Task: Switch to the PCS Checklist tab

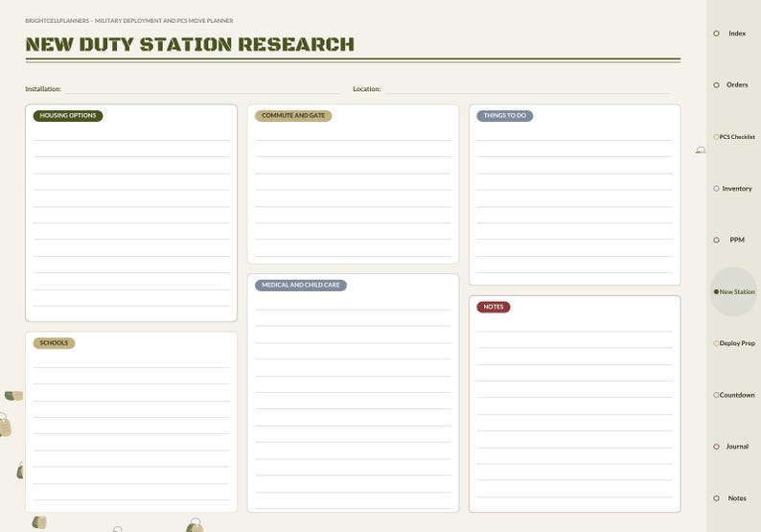Action: [734, 137]
